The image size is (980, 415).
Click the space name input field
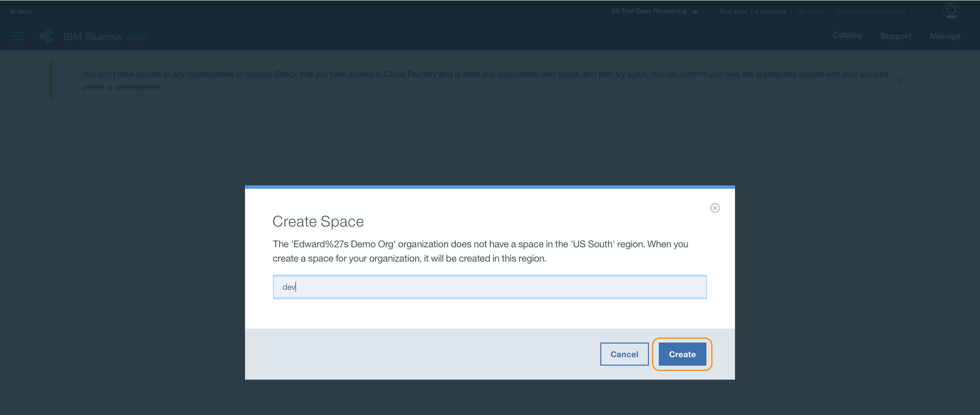pos(489,287)
